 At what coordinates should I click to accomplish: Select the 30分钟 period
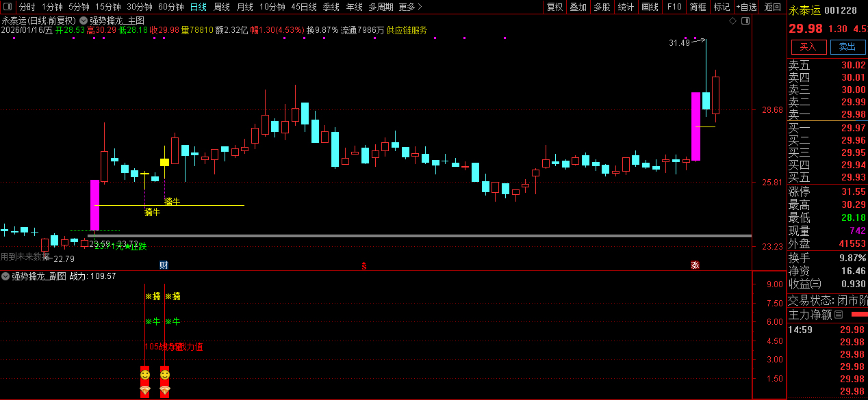140,7
